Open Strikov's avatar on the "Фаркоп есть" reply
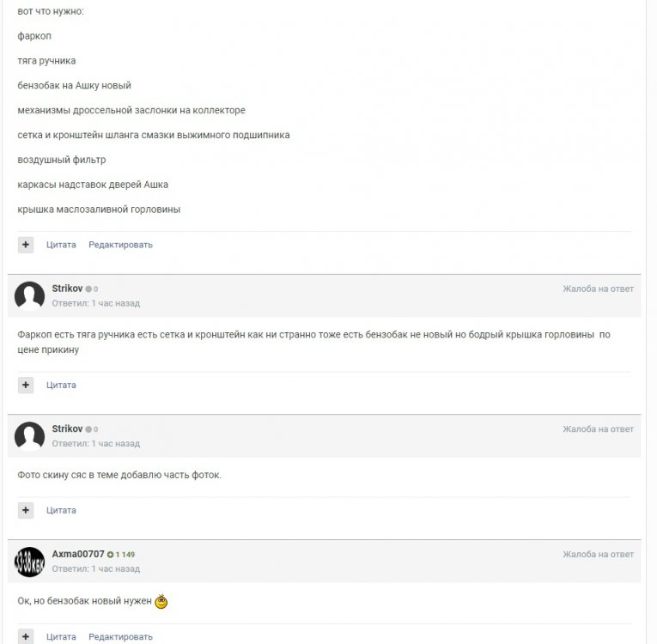The height and width of the screenshot is (644, 657). coord(30,296)
